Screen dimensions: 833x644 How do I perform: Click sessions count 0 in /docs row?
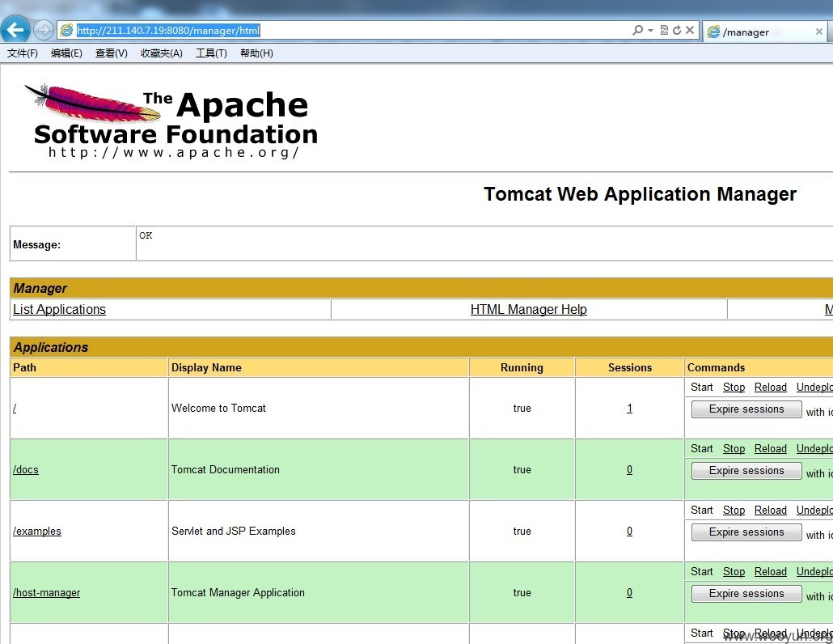click(629, 470)
